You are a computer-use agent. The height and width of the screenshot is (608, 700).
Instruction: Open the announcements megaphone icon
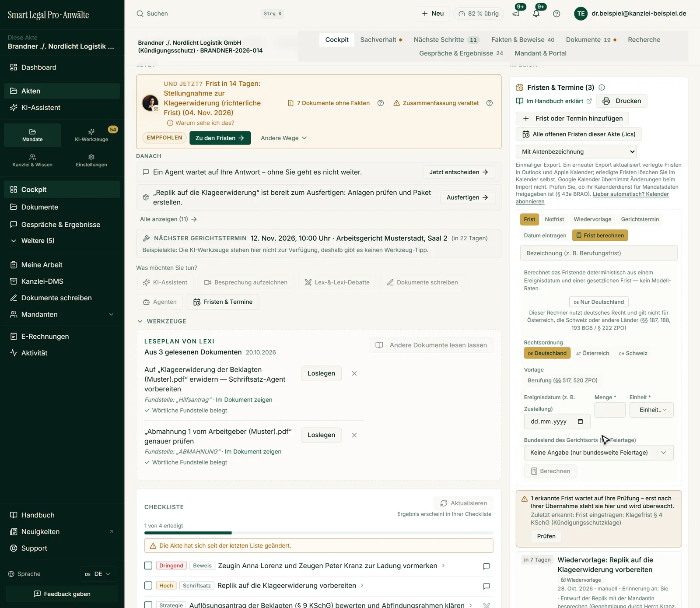(516, 14)
